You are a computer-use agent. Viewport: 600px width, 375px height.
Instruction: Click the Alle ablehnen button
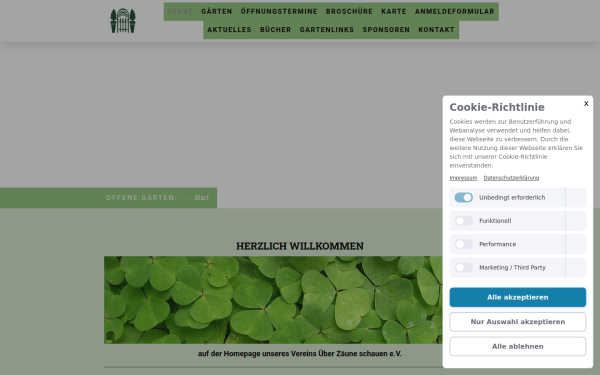(x=518, y=346)
